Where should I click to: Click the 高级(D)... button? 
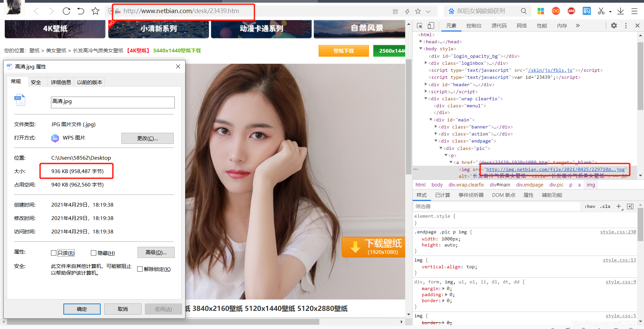[x=156, y=252]
